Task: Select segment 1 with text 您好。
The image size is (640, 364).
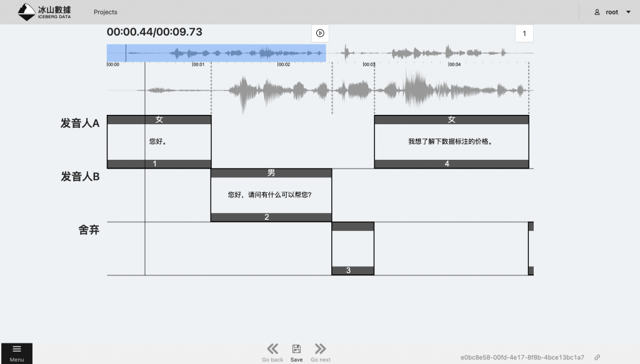Action: [159, 142]
